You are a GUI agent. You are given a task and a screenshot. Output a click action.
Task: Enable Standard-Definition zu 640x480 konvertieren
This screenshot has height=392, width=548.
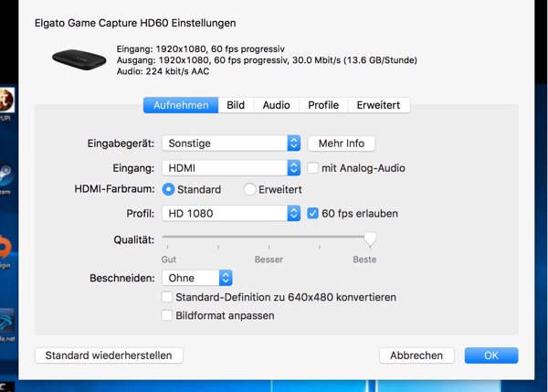point(167,297)
